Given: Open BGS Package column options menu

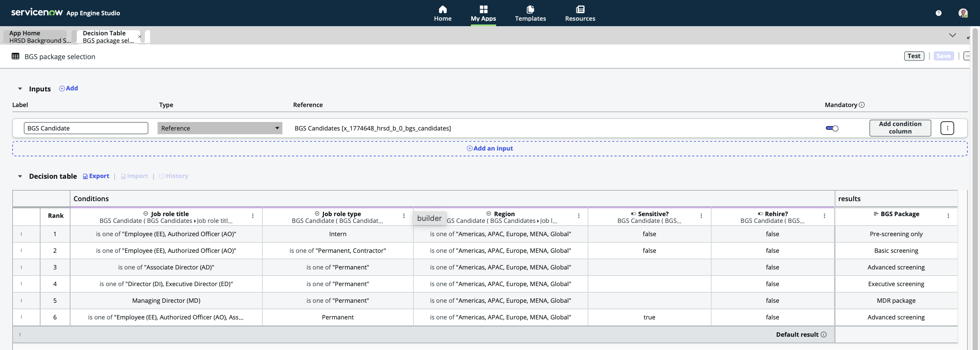Looking at the screenshot, I should [948, 216].
